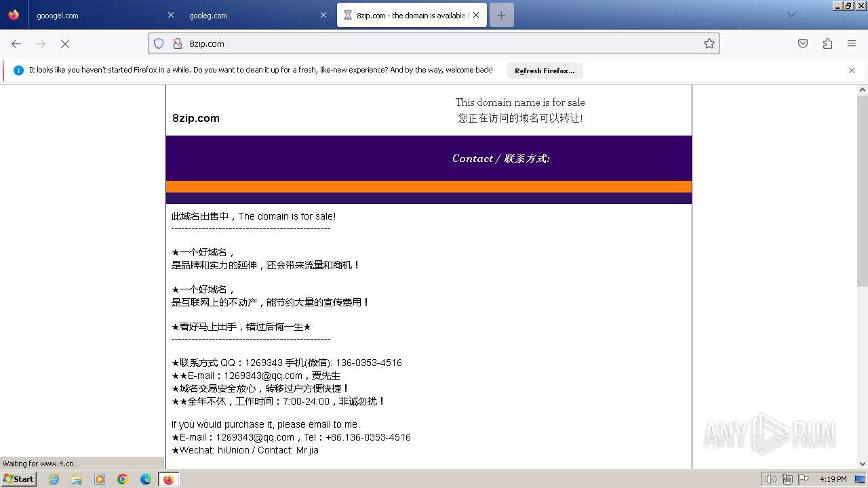This screenshot has height=488, width=868.
Task: Open Save to Pocket icon
Action: click(x=803, y=43)
